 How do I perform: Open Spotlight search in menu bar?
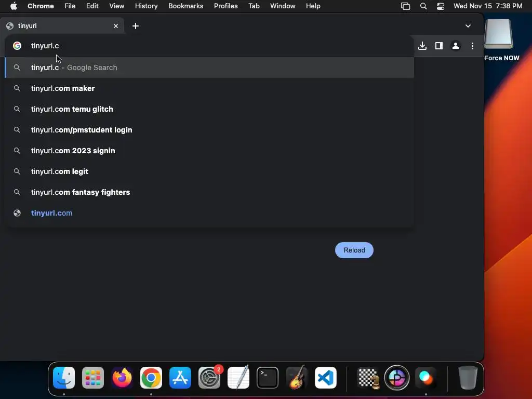pos(423,6)
